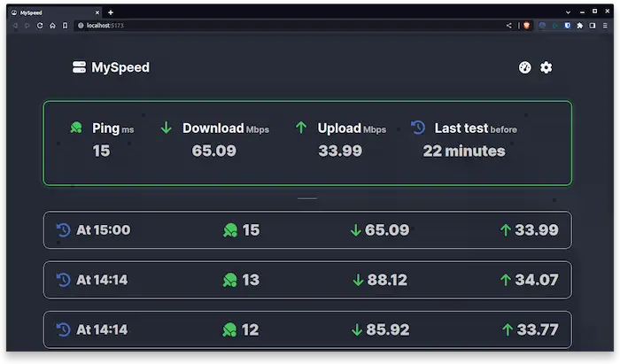This screenshot has width=620, height=364.
Task: Open the browser hamburger menu
Action: (x=607, y=26)
